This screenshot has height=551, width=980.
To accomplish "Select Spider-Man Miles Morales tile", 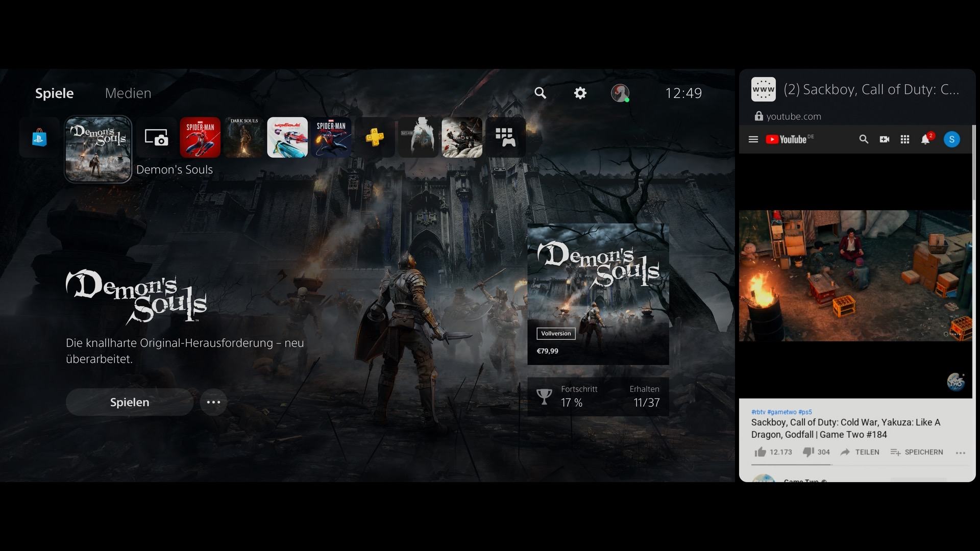I will coord(331,137).
